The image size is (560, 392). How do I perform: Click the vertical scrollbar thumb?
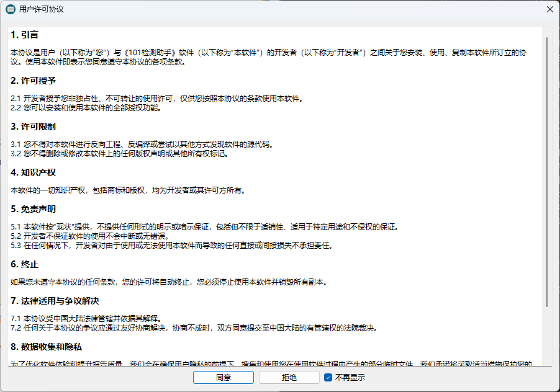pyautogui.click(x=547, y=171)
